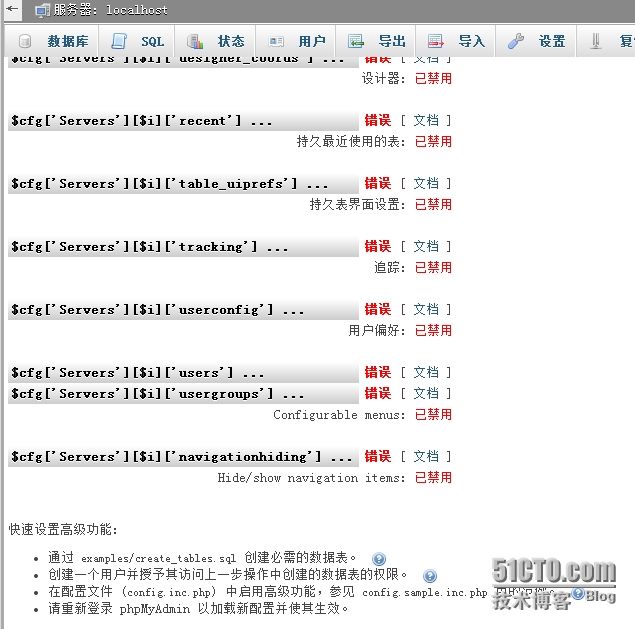Click the back arrow beside the server label
This screenshot has width=635, height=629.
12,8
